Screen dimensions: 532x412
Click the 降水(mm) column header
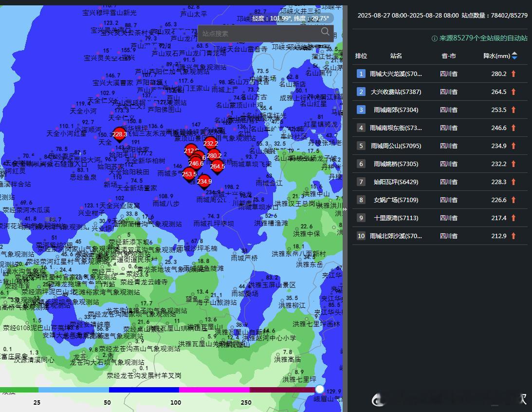pos(497,56)
